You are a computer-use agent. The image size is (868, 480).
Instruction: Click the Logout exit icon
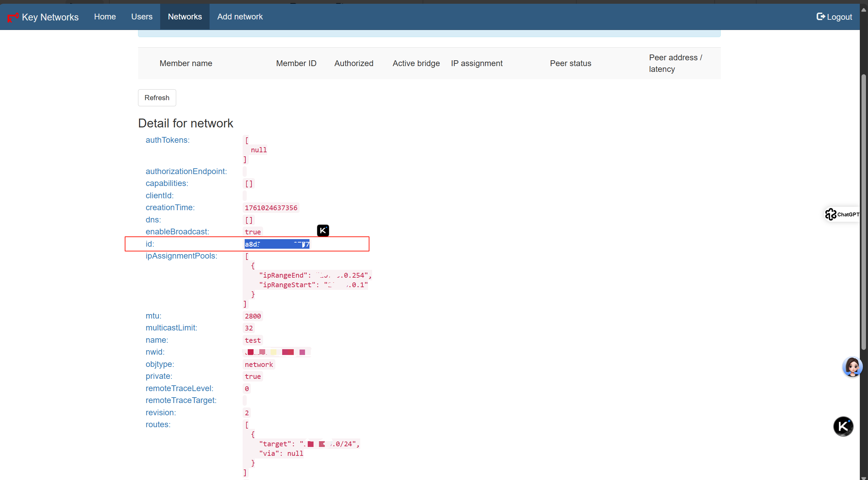pyautogui.click(x=820, y=16)
